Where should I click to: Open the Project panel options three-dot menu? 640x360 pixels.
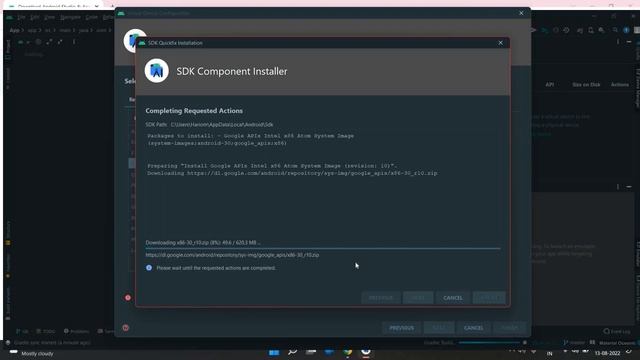[74, 42]
